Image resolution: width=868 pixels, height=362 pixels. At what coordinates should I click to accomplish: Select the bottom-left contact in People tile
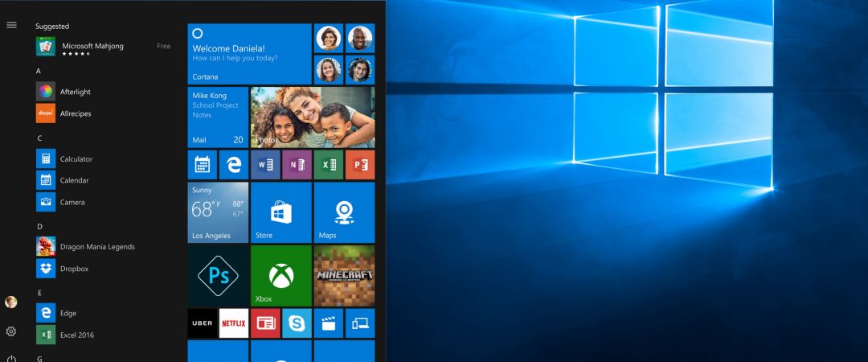pos(328,70)
